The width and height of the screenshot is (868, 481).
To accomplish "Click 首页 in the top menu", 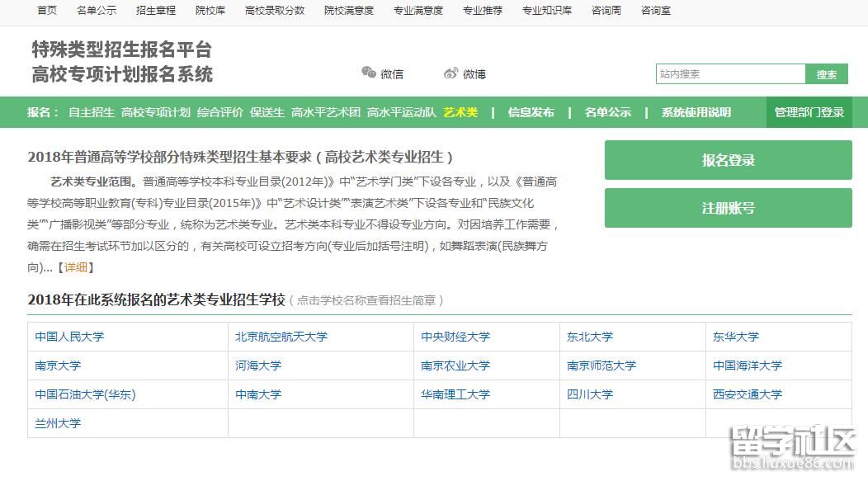I will click(47, 11).
